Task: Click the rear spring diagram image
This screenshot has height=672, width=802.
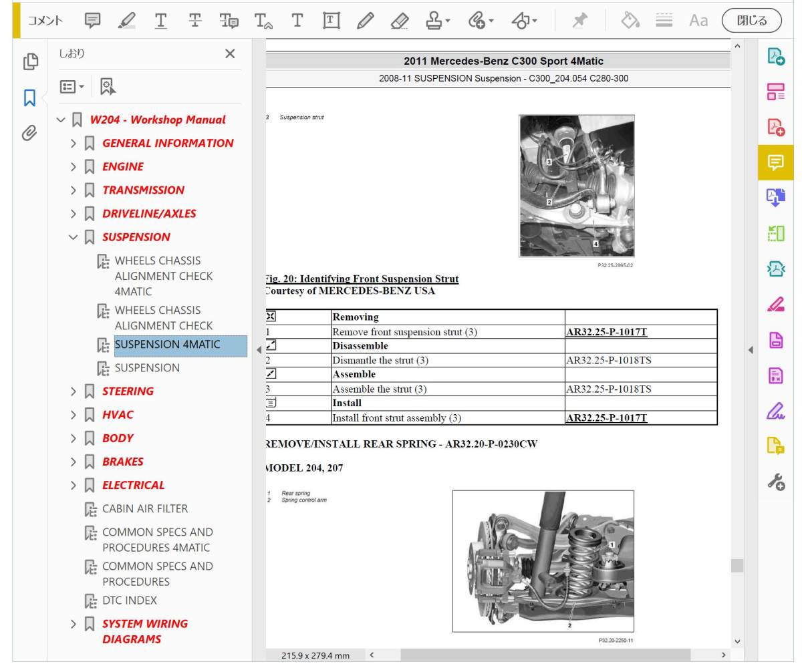Action: coord(543,561)
